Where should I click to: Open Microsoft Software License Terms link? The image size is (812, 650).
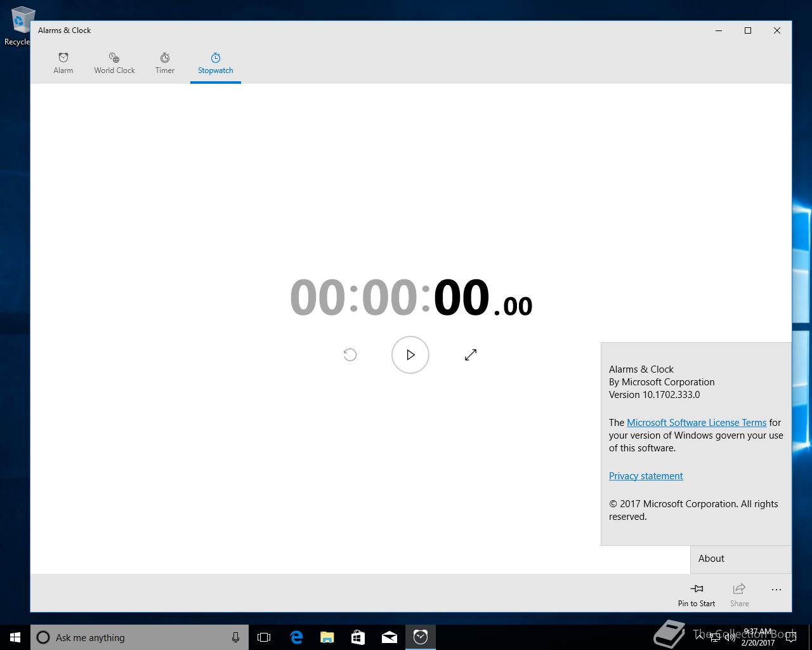click(x=697, y=423)
